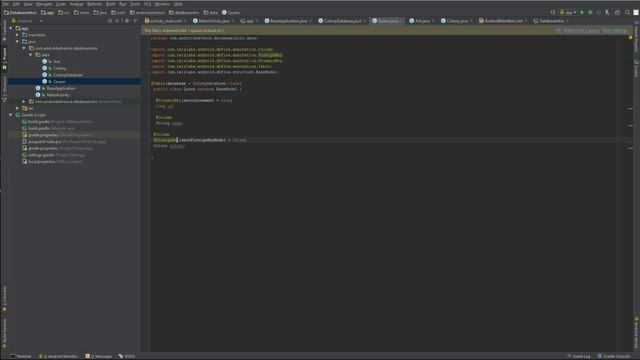Expand the androidTest package node
Screen dimensions: 640x360
tap(24, 102)
